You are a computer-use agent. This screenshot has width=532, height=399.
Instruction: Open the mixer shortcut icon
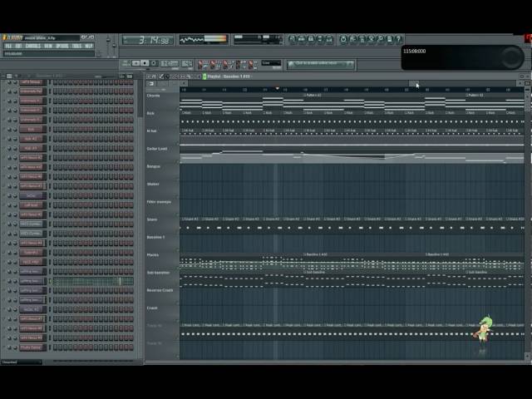click(x=329, y=39)
